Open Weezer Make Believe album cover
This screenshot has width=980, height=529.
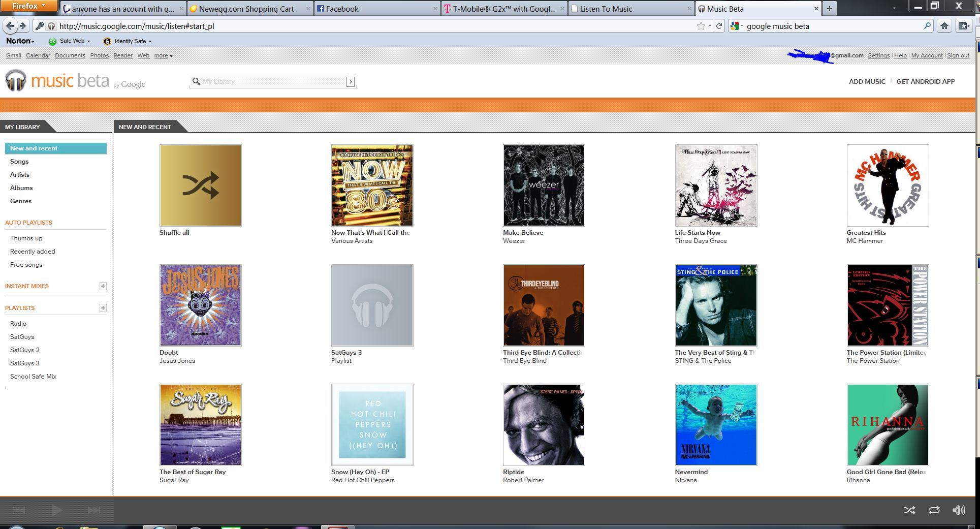544,185
